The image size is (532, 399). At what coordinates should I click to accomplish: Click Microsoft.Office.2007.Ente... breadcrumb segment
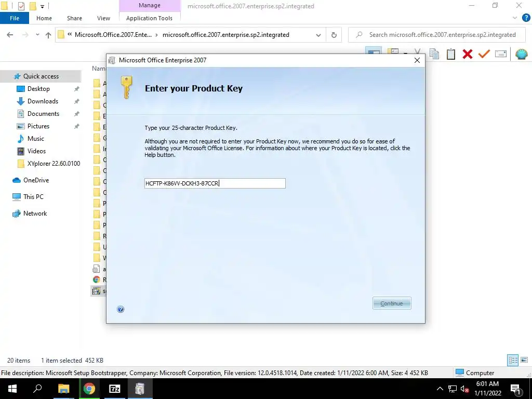pos(113,35)
